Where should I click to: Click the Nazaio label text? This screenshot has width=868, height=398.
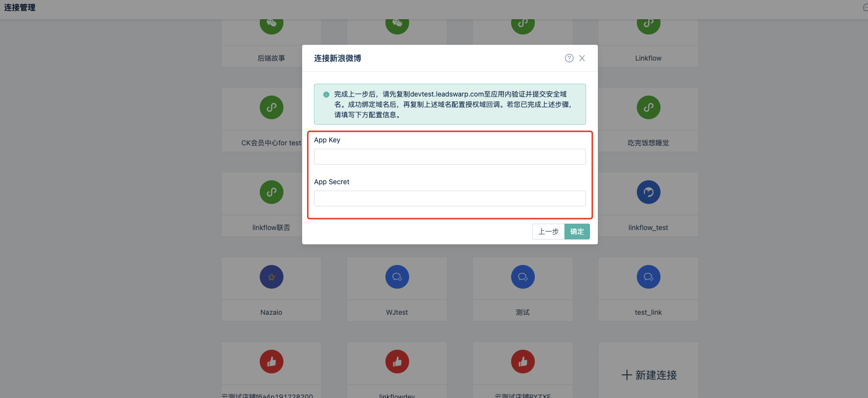272,312
